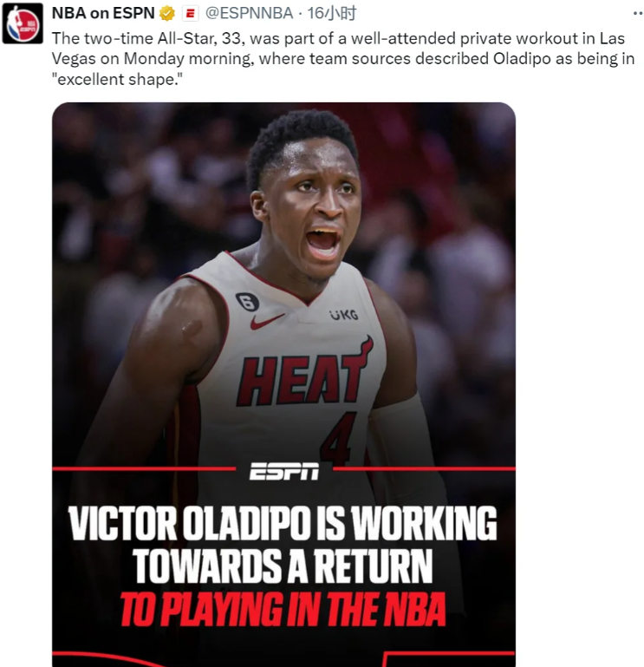The width and height of the screenshot is (644, 667).
Task: Click the word "Oladipo" in tweet text
Action: point(522,59)
